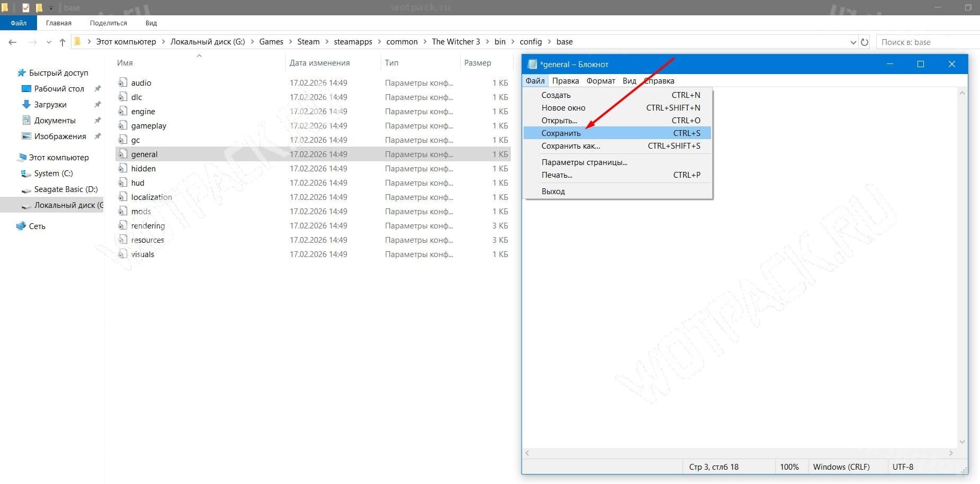
Task: Switch to the Вид ribbon tab
Action: 151,23
